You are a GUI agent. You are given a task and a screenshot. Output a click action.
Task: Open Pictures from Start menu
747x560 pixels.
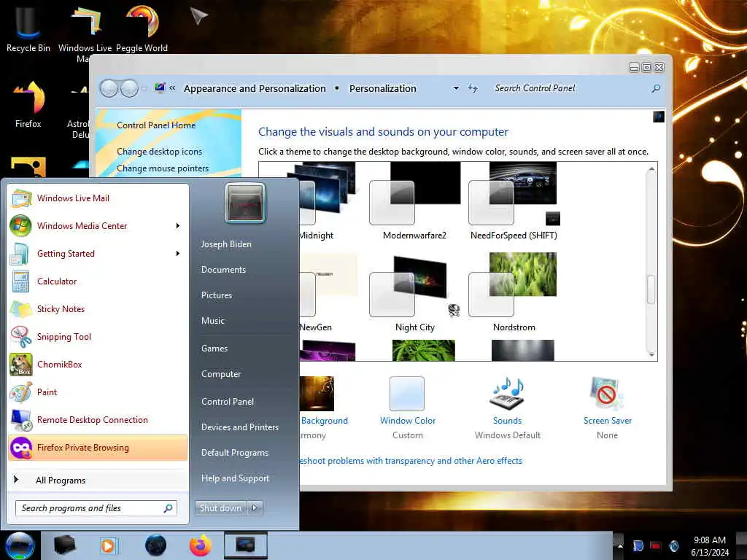point(216,295)
